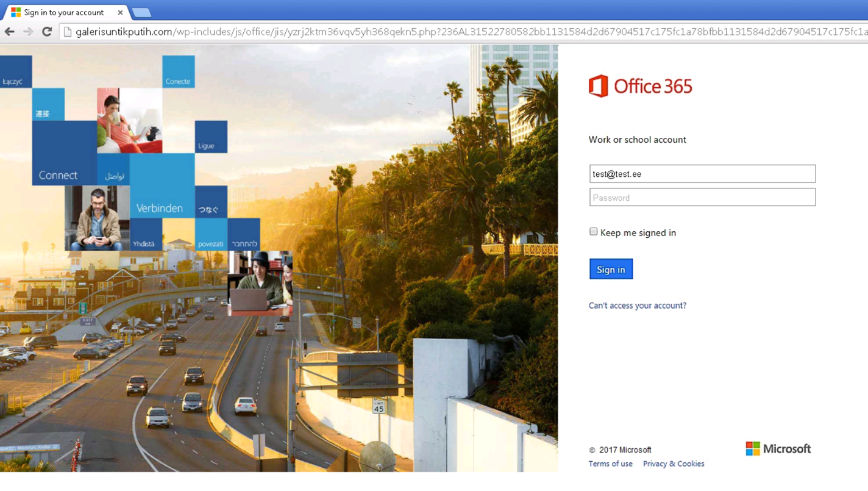
Task: Go back using the browser back arrow
Action: pyautogui.click(x=10, y=32)
